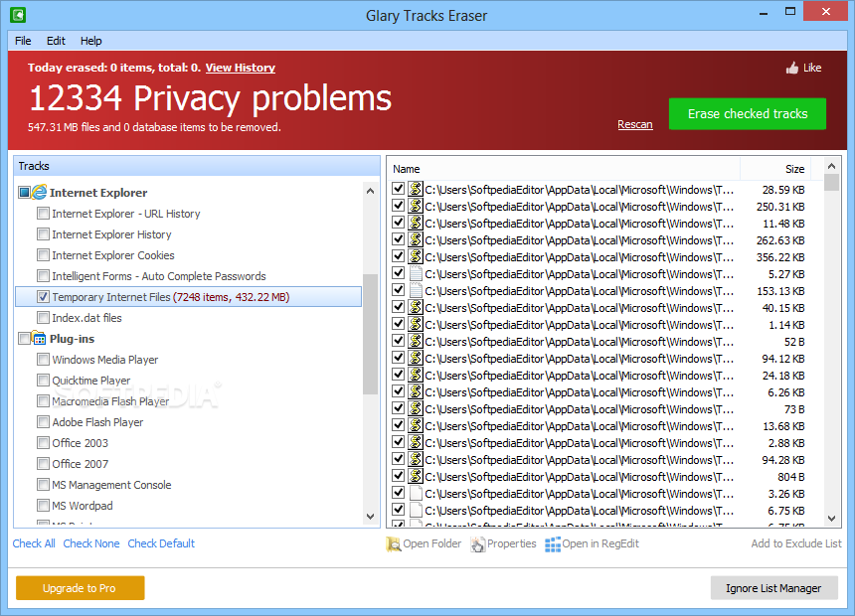Click the file icon on the 94.12 KB row

416,358
